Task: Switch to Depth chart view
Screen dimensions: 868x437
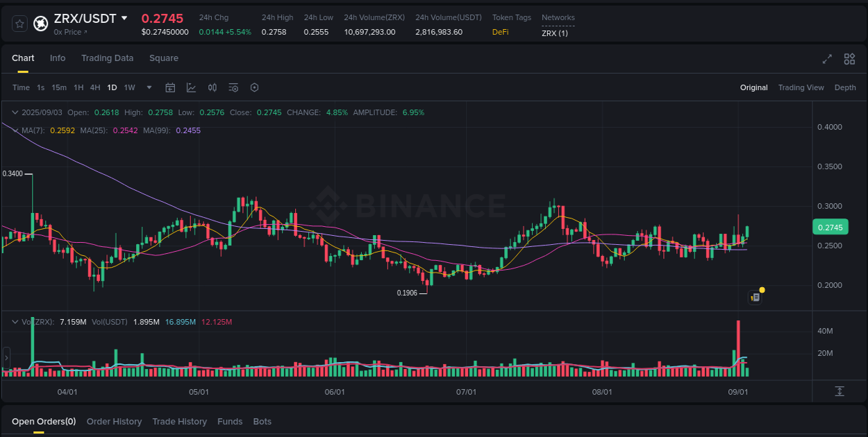Action: (x=845, y=87)
